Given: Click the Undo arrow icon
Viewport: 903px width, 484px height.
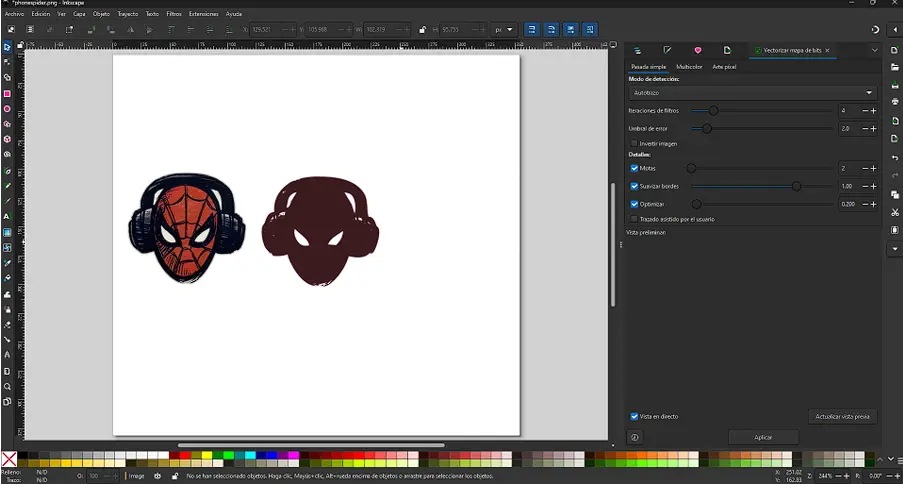Looking at the screenshot, I should tap(894, 157).
